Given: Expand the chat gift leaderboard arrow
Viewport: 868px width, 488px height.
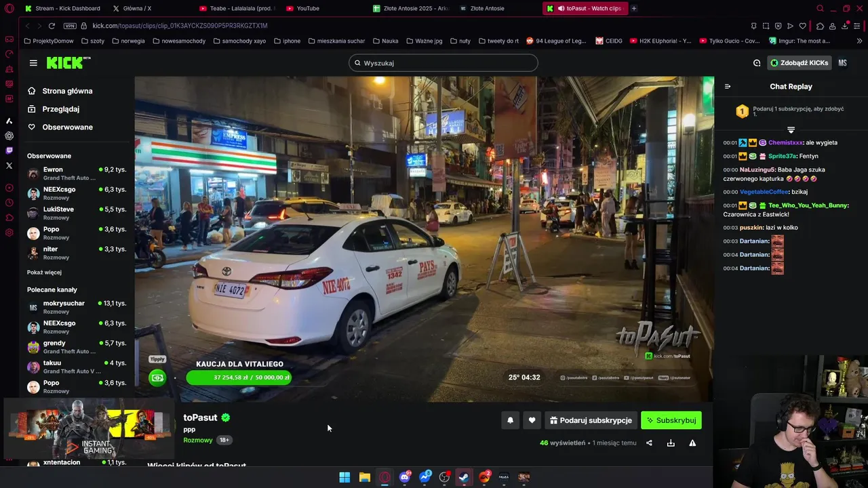Looking at the screenshot, I should tap(791, 129).
